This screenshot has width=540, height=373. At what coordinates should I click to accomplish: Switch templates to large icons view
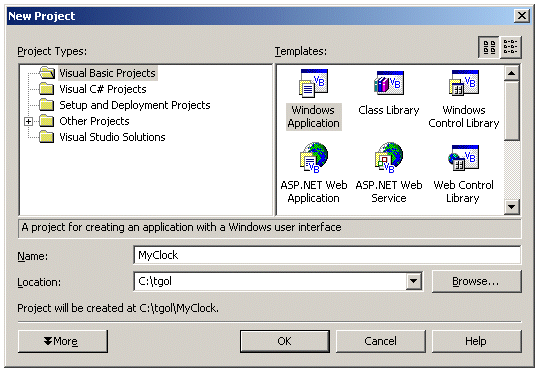coord(489,47)
